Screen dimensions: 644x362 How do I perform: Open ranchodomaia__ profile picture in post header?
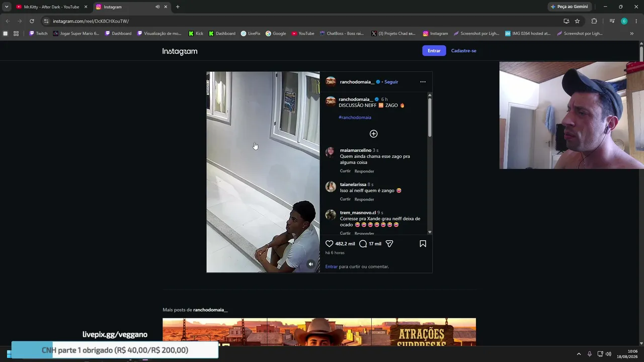pyautogui.click(x=331, y=81)
